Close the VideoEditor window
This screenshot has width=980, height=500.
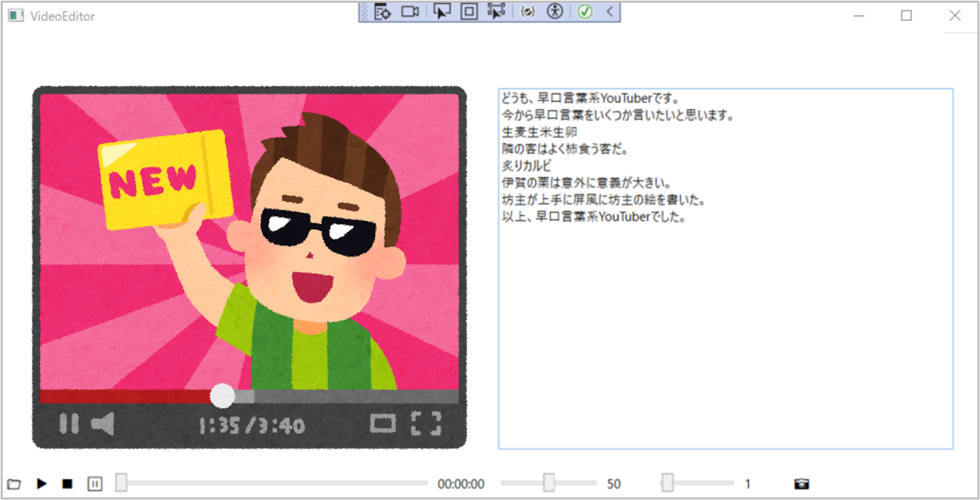coord(955,16)
